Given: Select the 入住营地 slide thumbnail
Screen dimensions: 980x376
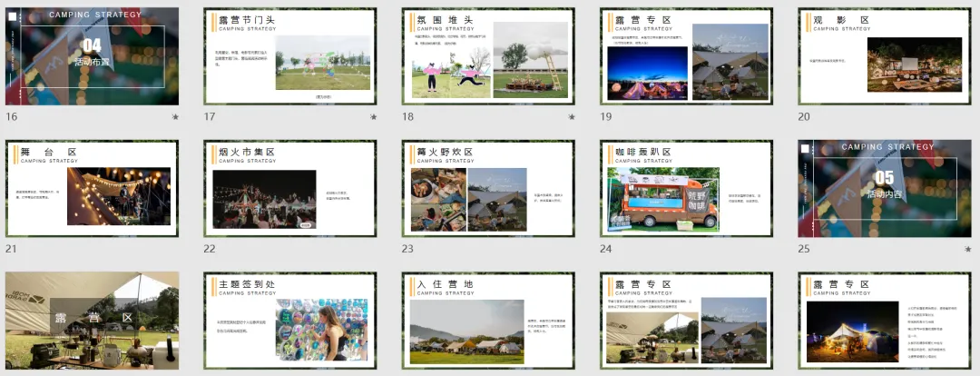Looking at the screenshot, I should click(488, 321).
